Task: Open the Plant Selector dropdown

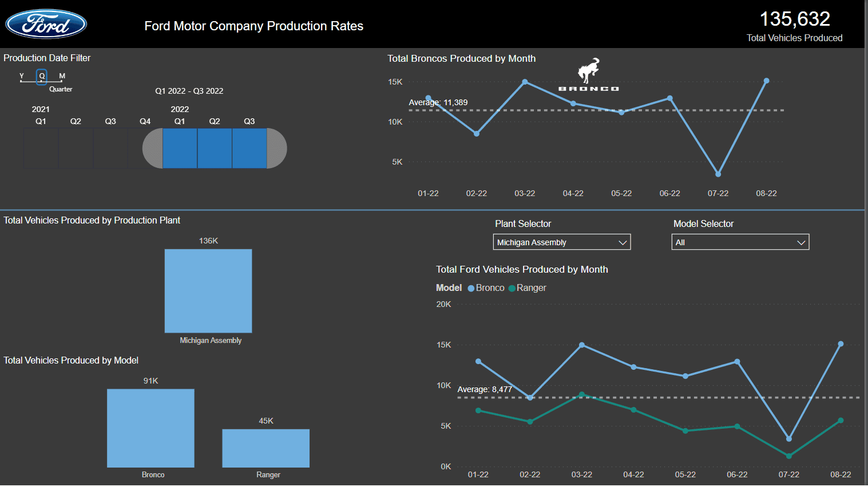Action: [x=561, y=242]
